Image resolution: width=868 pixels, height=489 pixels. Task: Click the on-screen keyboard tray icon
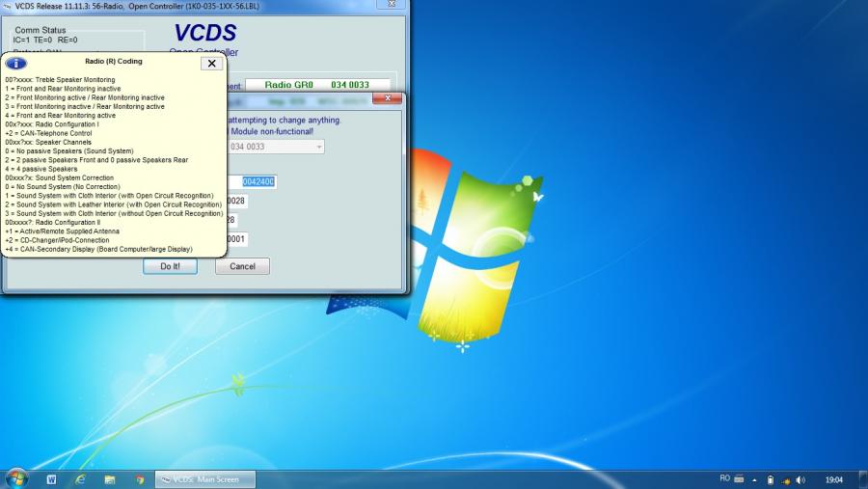pos(739,479)
